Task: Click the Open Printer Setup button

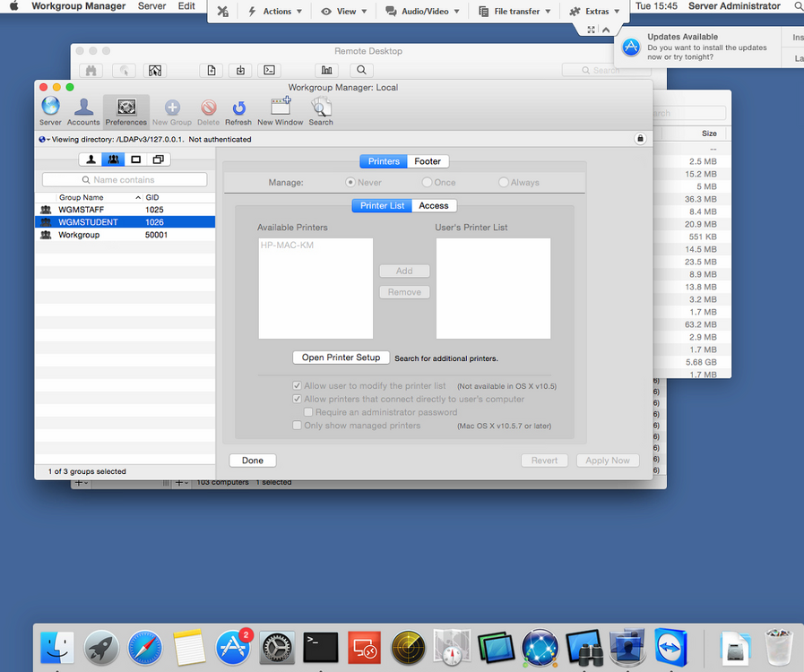Action: coord(341,358)
